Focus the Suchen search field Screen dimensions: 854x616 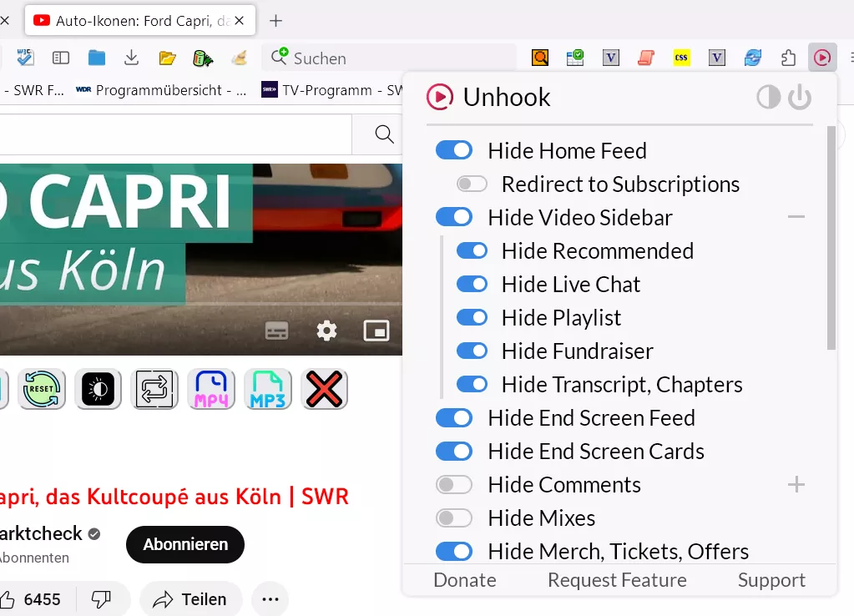389,58
